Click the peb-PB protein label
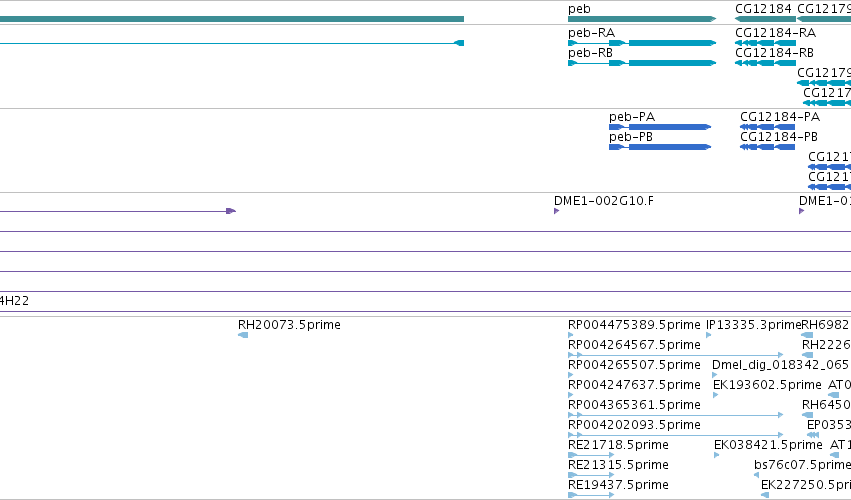Image resolution: width=851 pixels, height=500 pixels. point(631,137)
